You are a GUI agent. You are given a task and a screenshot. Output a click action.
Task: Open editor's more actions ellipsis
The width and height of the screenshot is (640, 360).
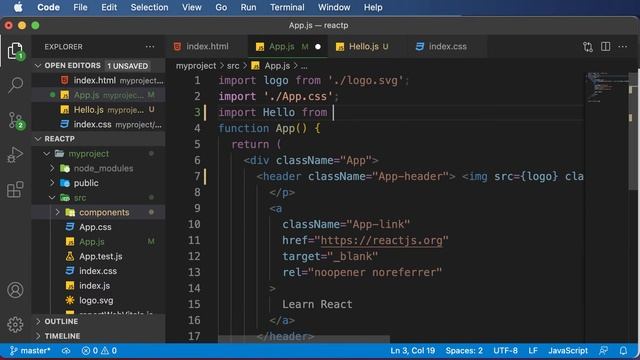click(x=623, y=47)
